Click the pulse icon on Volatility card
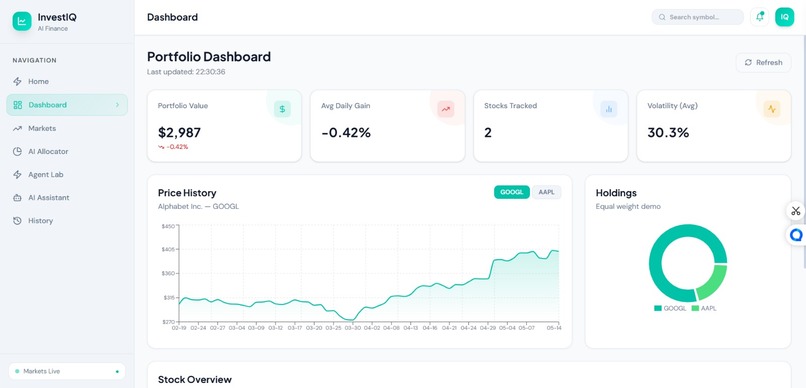This screenshot has height=388, width=806. pyautogui.click(x=772, y=109)
